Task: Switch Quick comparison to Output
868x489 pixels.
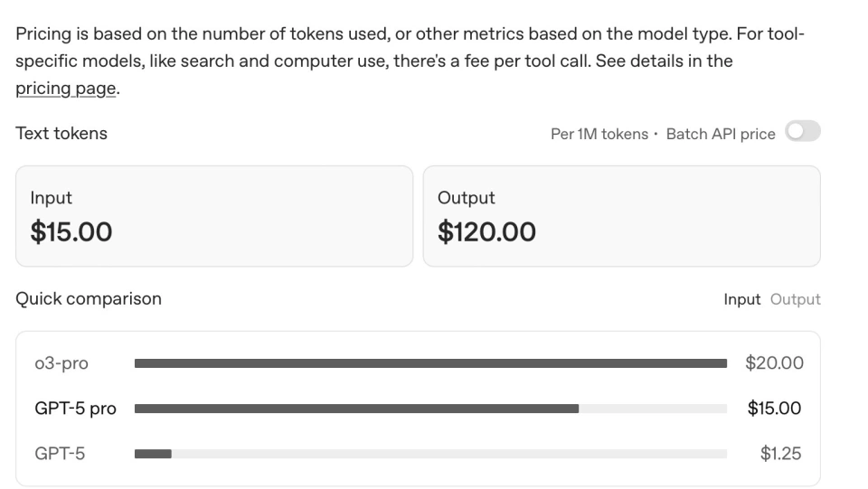Action: tap(795, 299)
